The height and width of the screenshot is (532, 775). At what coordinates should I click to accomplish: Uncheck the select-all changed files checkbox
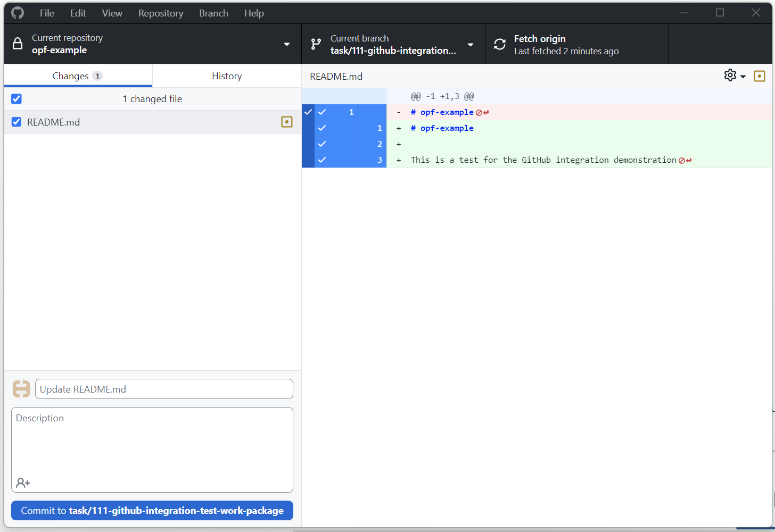pyautogui.click(x=17, y=98)
